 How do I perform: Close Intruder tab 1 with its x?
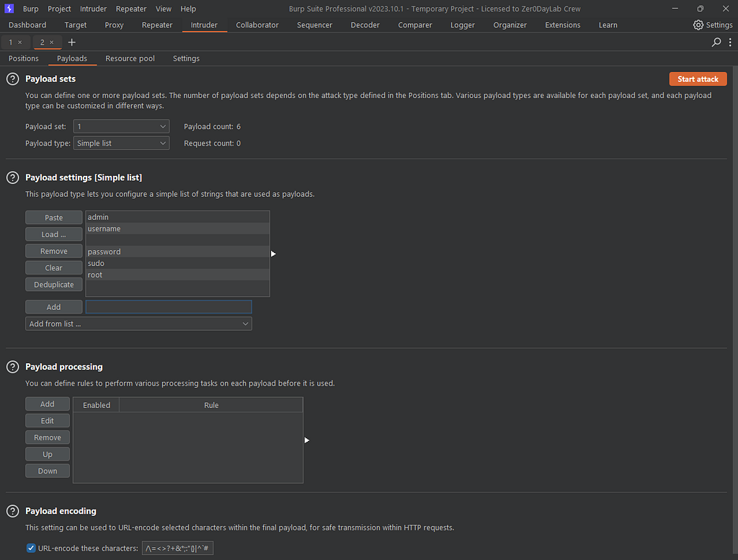[x=19, y=43]
